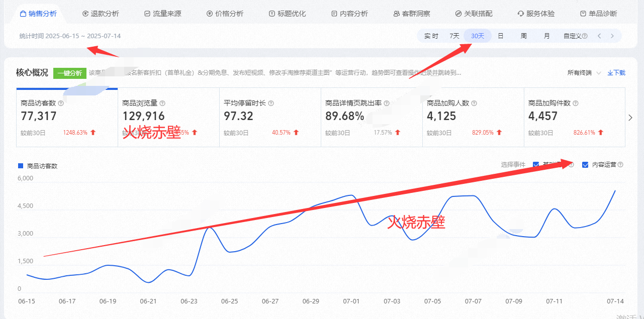Click help icon beside 商品加购人数
This screenshot has width=644, height=319.
[474, 103]
